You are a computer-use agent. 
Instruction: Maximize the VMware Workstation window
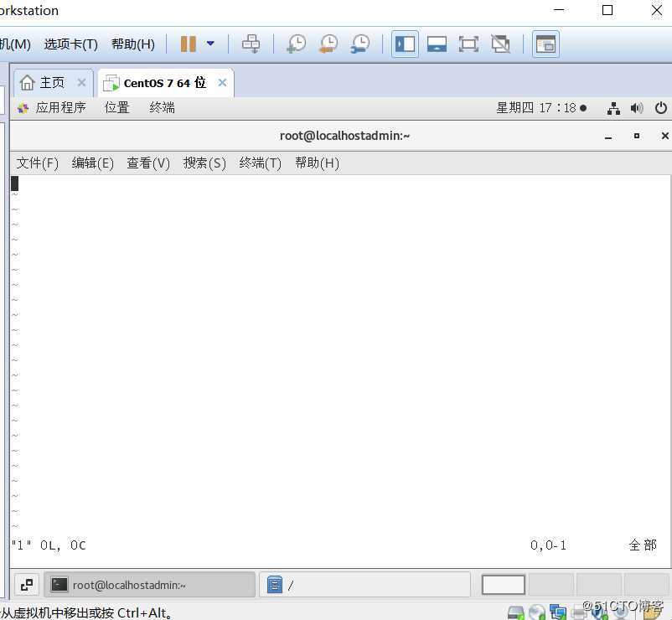pos(607,9)
